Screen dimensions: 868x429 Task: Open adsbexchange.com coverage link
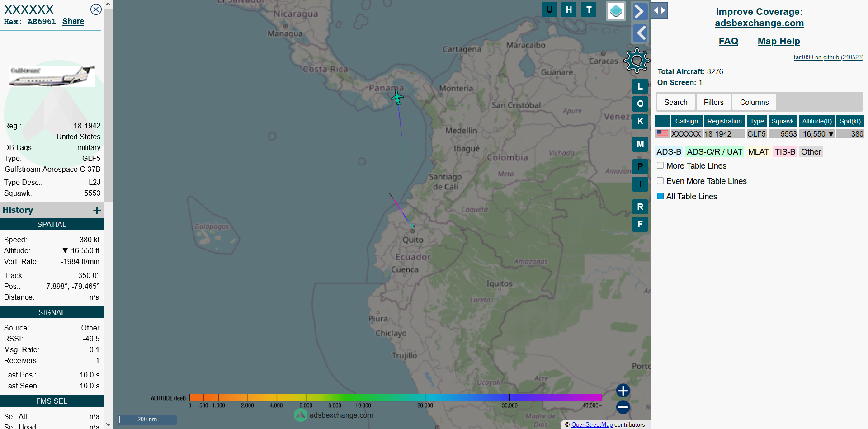[759, 23]
